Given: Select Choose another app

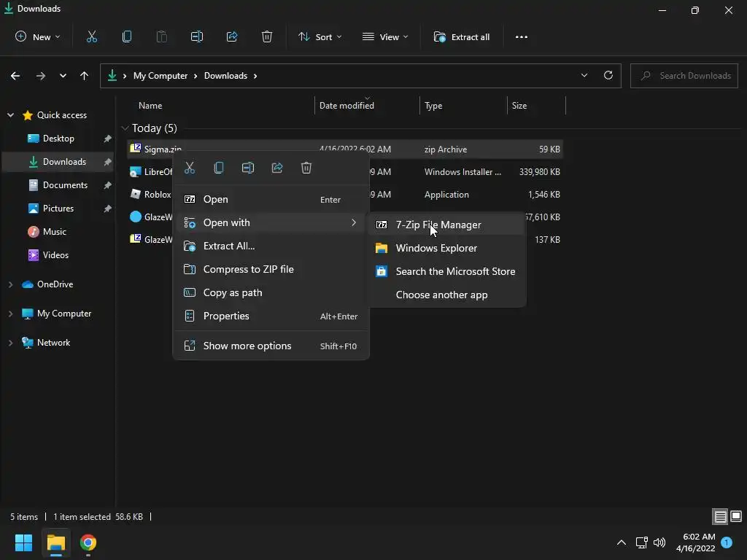Looking at the screenshot, I should point(447,295).
